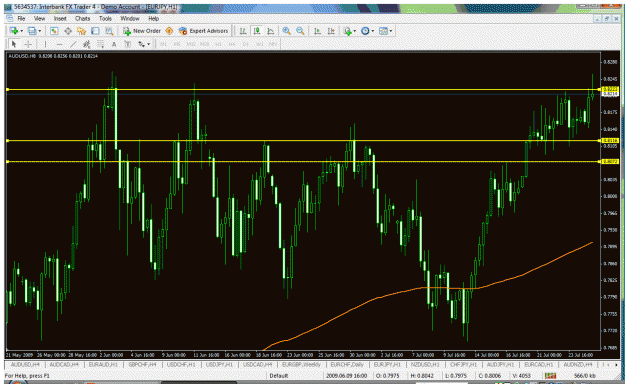Select the Text Label tool
Viewport: 625px width, 384px height.
(128, 44)
